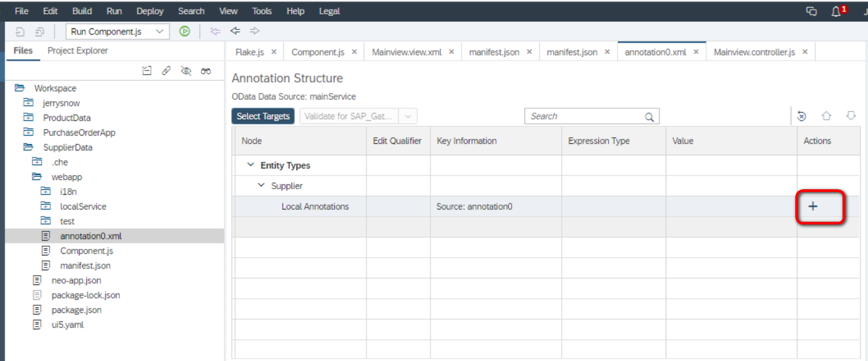Viewport: 868px width, 361px height.
Task: Click the navigate back arrow icon
Action: [235, 31]
